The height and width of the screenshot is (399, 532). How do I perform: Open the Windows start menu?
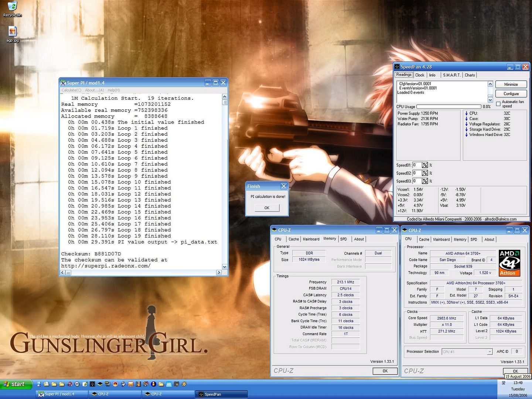tap(16, 384)
